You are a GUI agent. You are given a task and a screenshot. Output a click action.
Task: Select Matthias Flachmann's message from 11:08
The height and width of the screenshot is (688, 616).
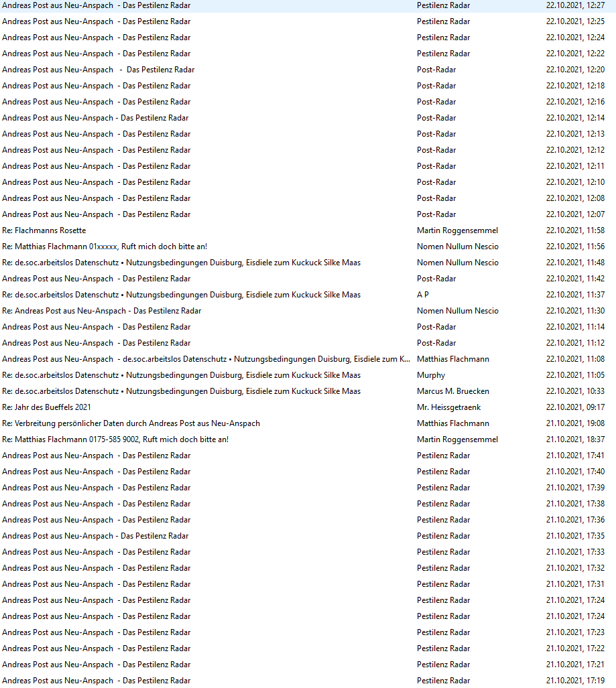click(308, 359)
